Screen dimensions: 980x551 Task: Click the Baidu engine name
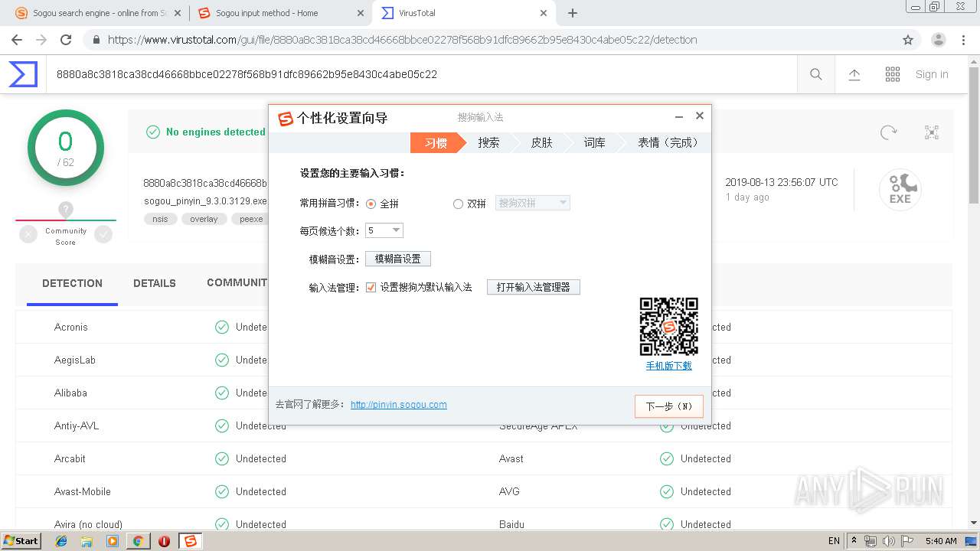pyautogui.click(x=511, y=524)
